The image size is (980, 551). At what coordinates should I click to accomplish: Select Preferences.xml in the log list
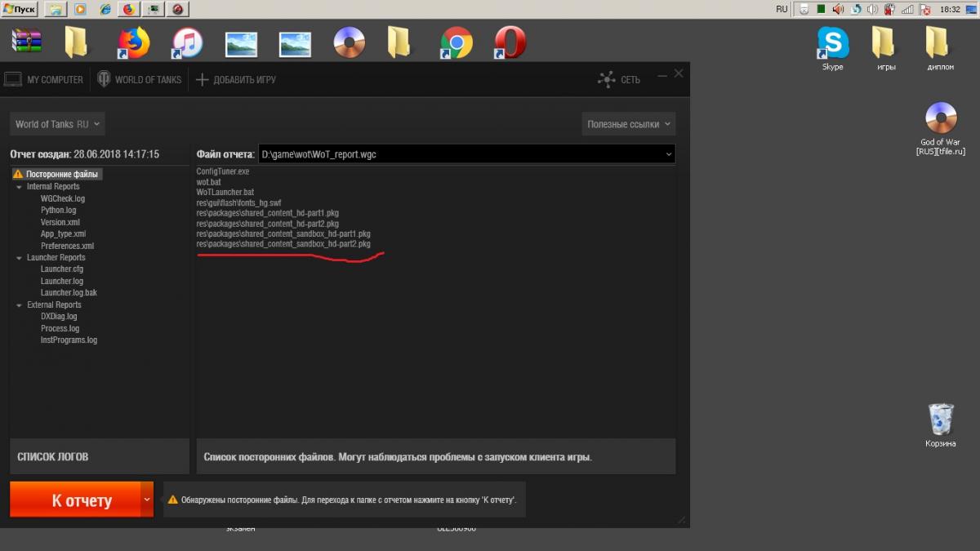(67, 246)
